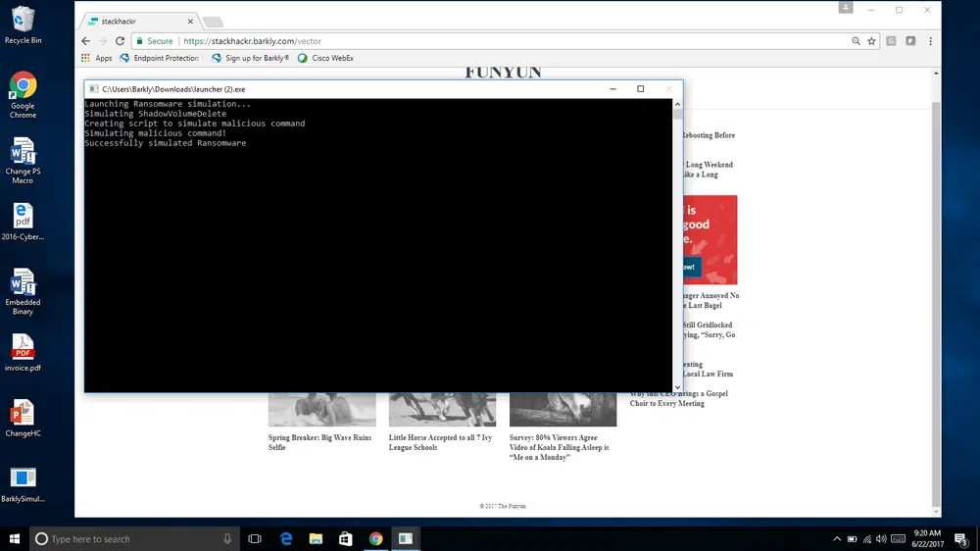Open the Action Center notifications icon
Screen dimensions: 980x551
point(961,538)
